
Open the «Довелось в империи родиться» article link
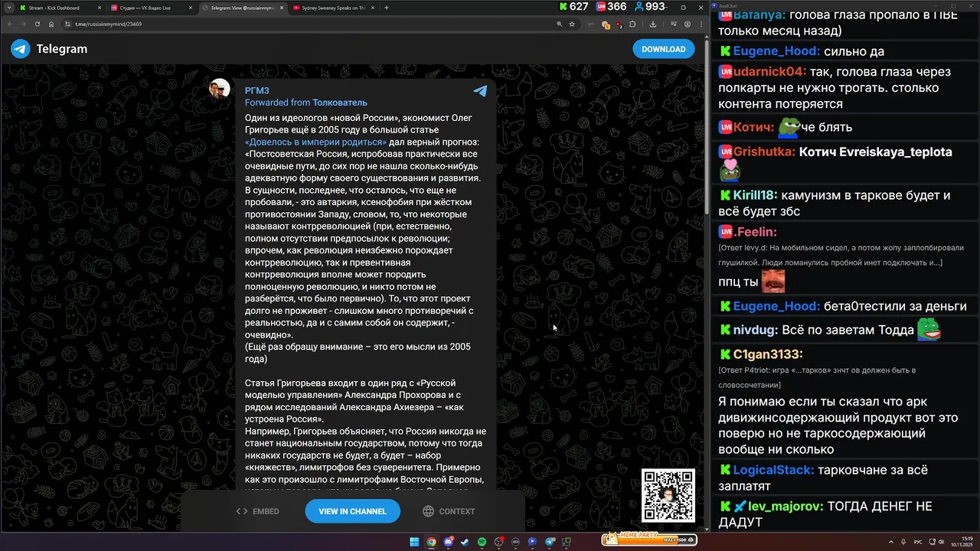pos(315,142)
